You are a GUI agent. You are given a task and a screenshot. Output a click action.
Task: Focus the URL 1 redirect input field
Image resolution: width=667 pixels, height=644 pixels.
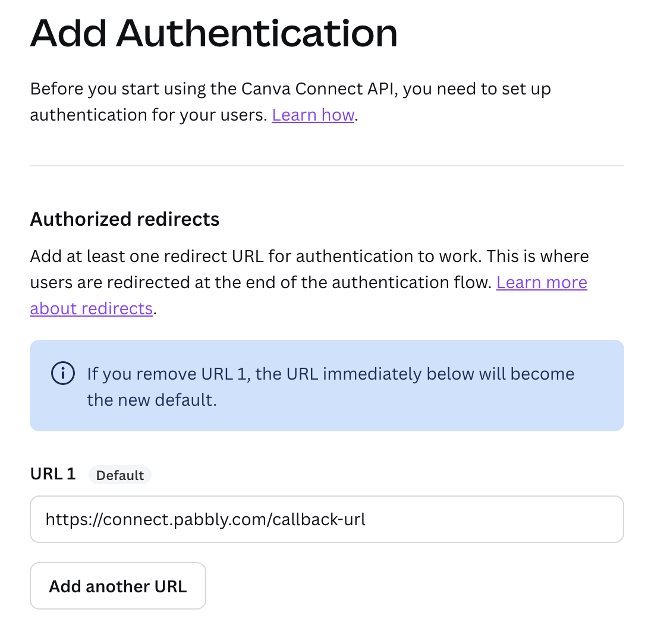pyautogui.click(x=327, y=519)
